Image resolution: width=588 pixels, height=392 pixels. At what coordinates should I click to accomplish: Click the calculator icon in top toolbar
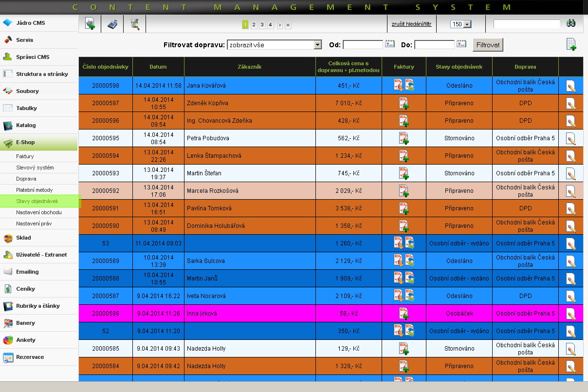point(112,24)
